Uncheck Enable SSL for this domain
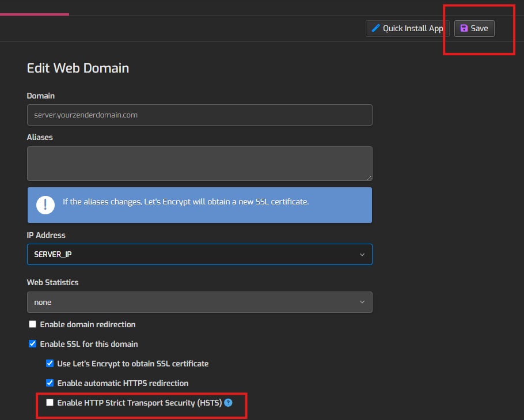 33,344
